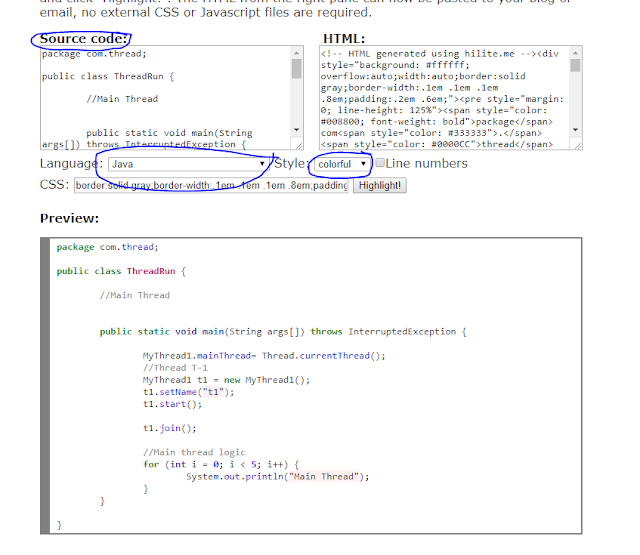Click inside the HTML output text area
Image resolution: width=640 pixels, height=555 pixels.
(x=444, y=98)
